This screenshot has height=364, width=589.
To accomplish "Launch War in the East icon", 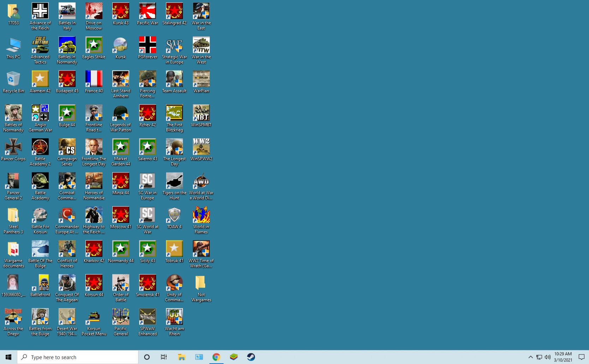I will tap(201, 11).
